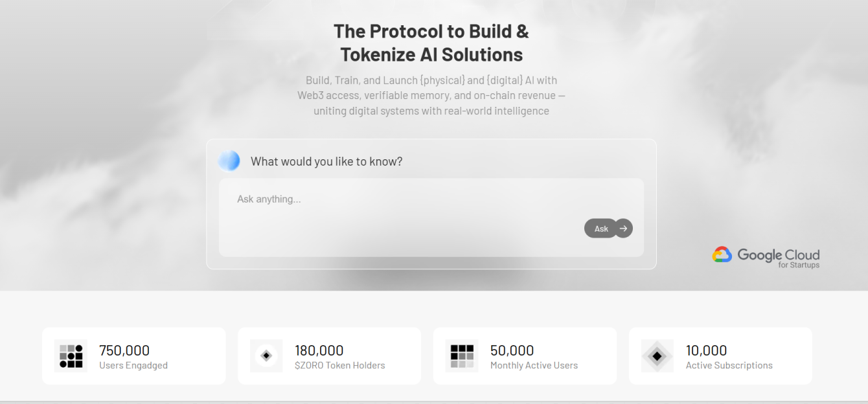Viewport: 868px width, 404px height.
Task: Click the '$ZORO Token Holders' label
Action: tap(340, 365)
